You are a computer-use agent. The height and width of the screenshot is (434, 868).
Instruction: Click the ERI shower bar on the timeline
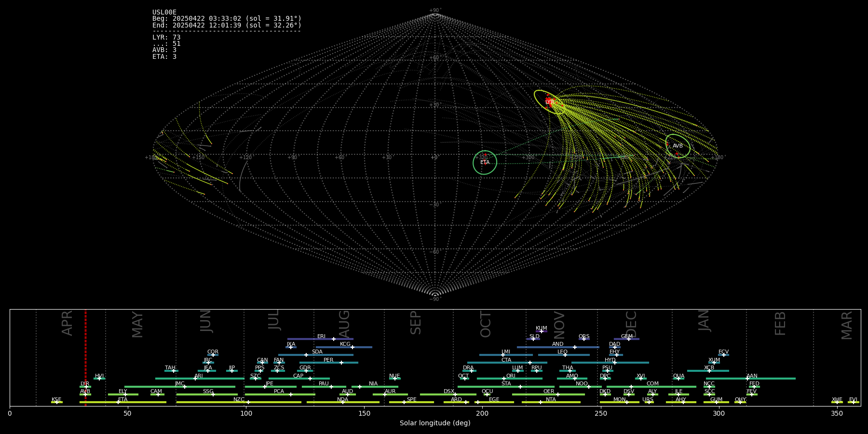[x=320, y=339]
